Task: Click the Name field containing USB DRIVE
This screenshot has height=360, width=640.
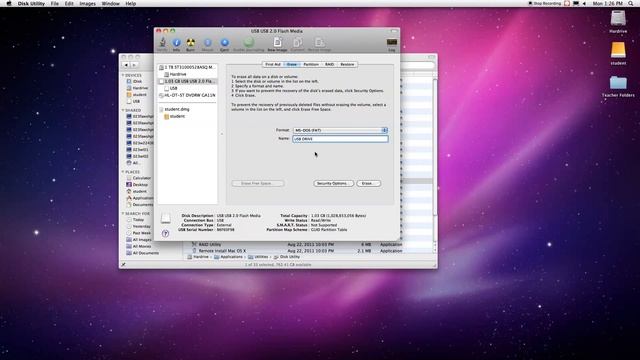Action: click(340, 139)
